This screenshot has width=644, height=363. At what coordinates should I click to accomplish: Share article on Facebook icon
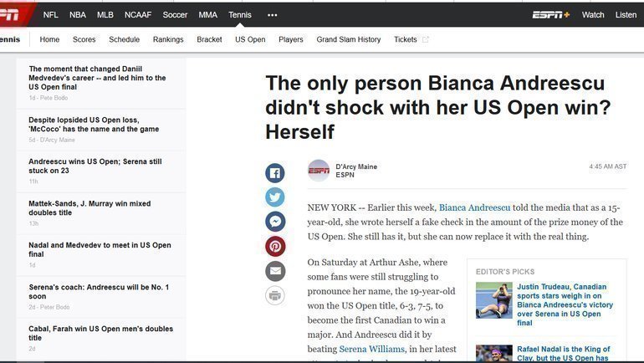point(275,173)
